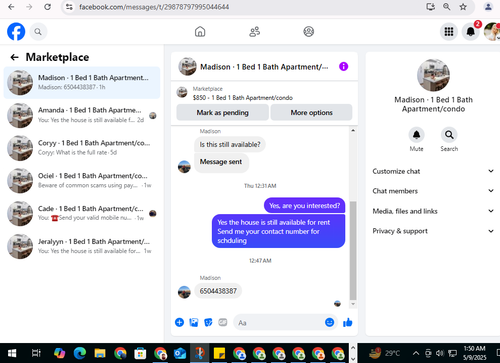The height and width of the screenshot is (363, 500).
Task: Mute this conversation with bell icon
Action: point(416,135)
